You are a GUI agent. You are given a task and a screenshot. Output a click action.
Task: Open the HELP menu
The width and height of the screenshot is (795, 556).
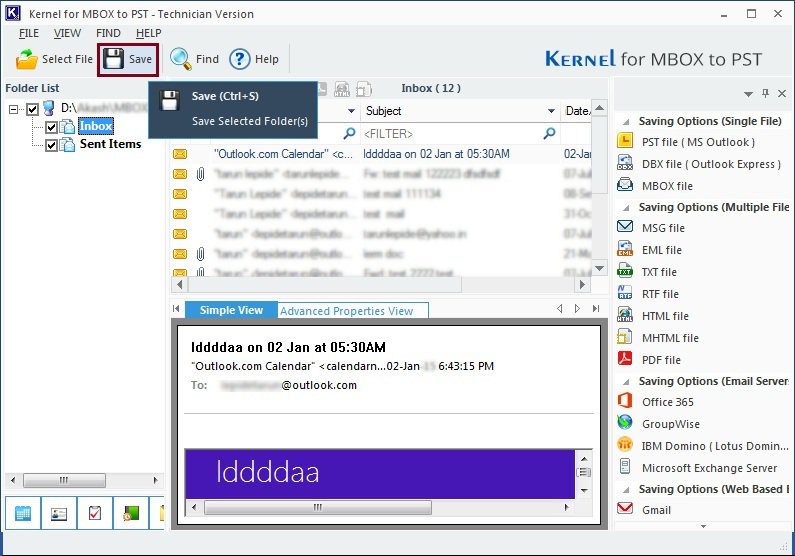click(149, 33)
